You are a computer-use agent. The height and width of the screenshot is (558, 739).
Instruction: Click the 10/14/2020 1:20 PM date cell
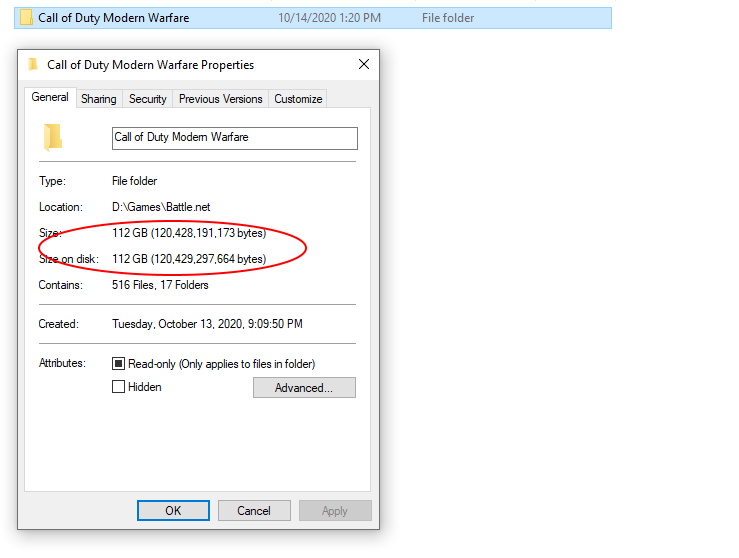pyautogui.click(x=329, y=18)
